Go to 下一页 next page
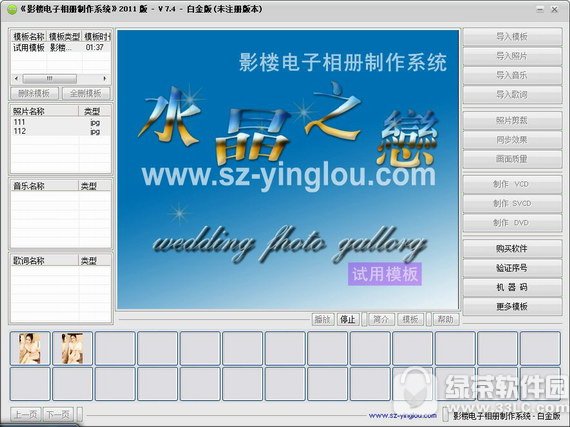Viewport: 570px width, 427px height. tap(59, 414)
